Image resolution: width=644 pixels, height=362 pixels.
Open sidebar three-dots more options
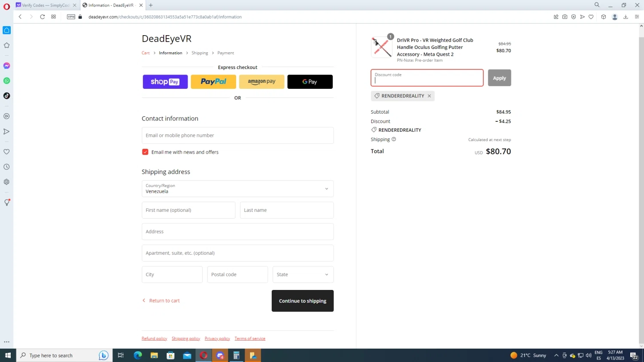point(6,342)
